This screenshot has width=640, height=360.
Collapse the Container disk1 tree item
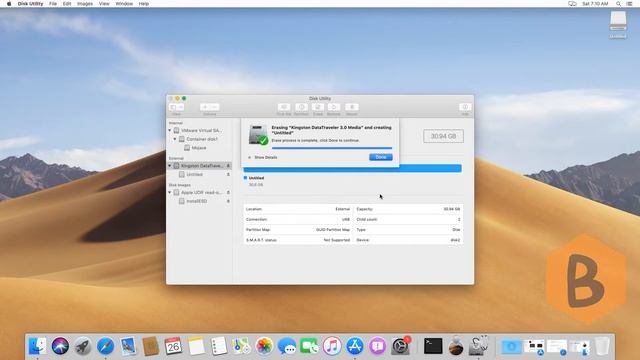(x=175, y=139)
